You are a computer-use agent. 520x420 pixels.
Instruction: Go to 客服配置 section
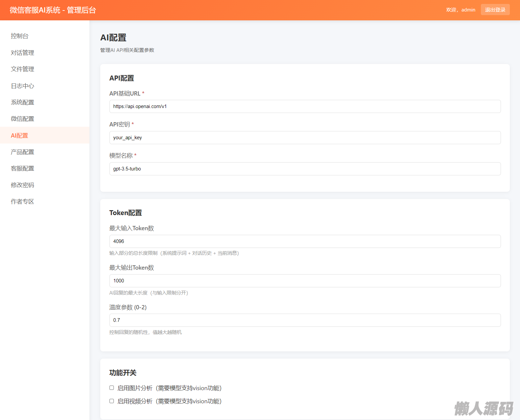[x=22, y=168]
